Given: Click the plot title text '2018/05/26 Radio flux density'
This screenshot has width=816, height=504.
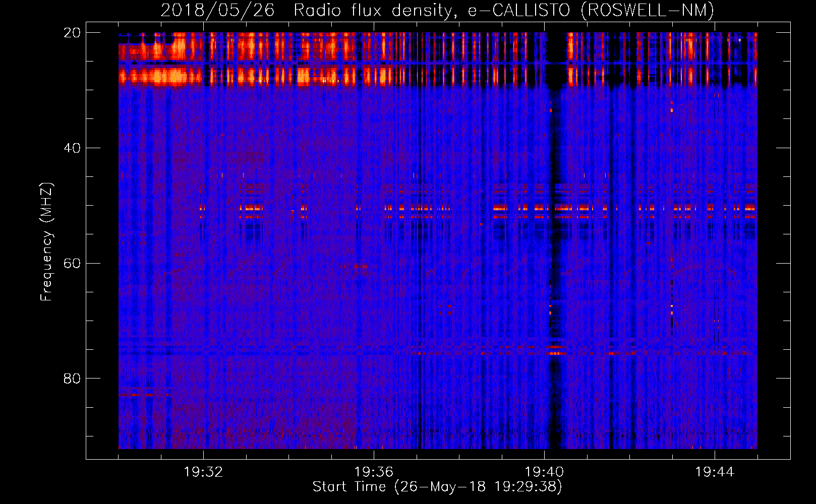Looking at the screenshot, I should pos(307,11).
